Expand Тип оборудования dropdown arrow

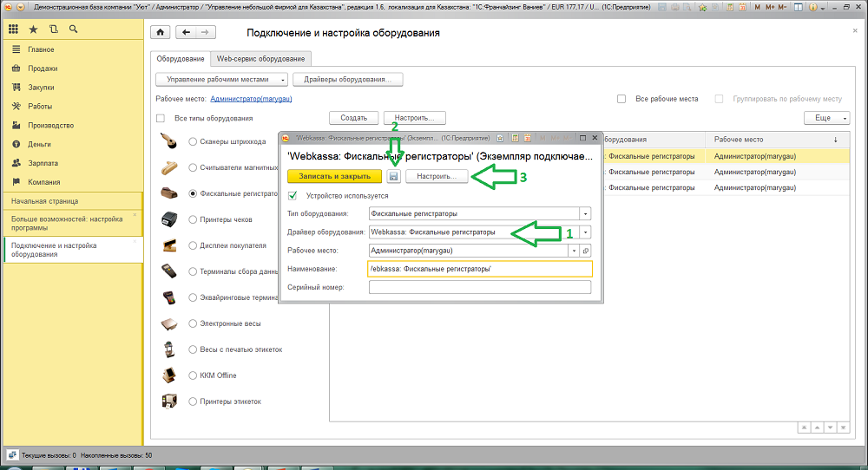[586, 213]
